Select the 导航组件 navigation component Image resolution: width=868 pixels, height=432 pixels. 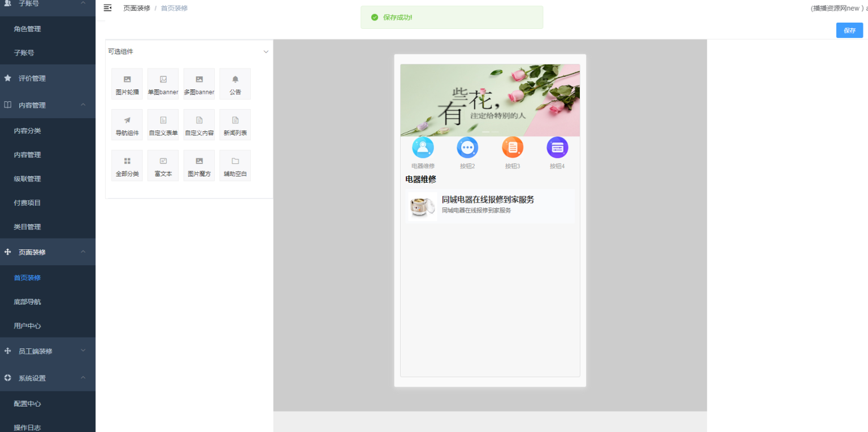(x=127, y=124)
